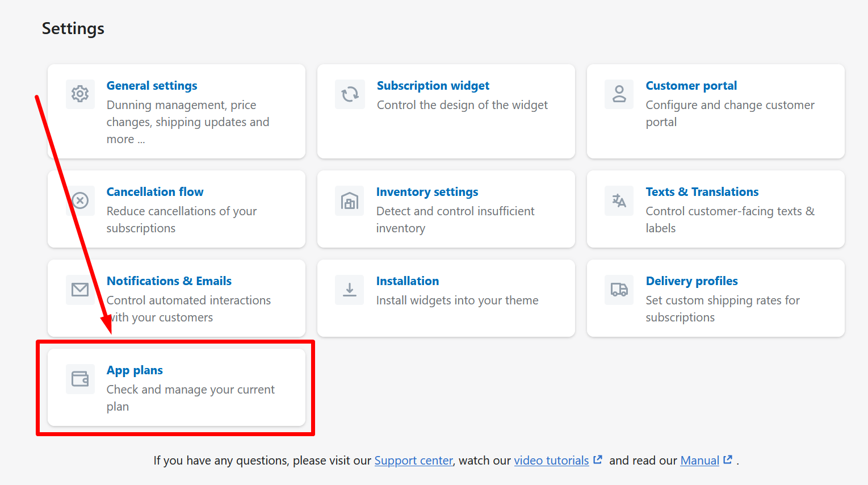Click the Inventory settings building icon
Viewport: 868px width, 485px height.
tap(349, 200)
